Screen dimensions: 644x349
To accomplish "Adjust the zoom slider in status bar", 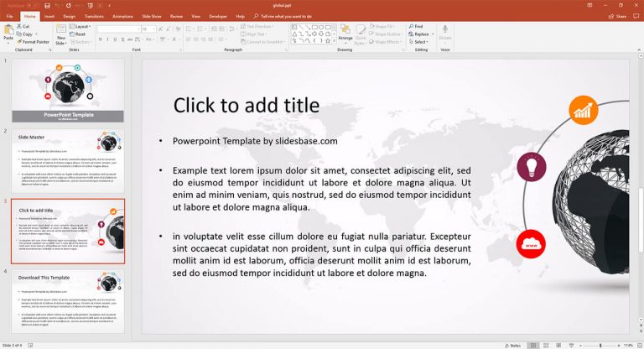I will tap(600, 345).
